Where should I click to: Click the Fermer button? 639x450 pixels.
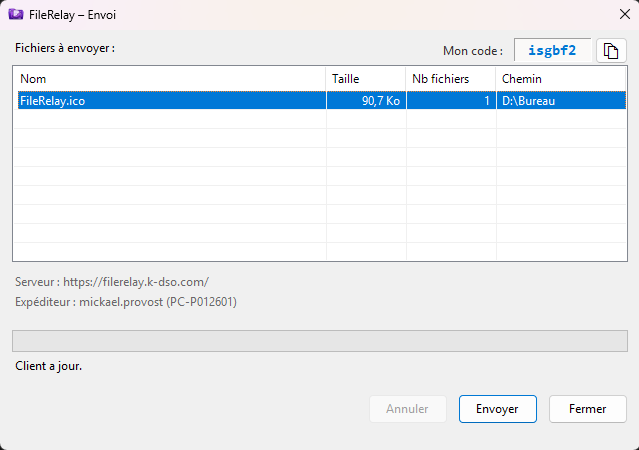(588, 409)
